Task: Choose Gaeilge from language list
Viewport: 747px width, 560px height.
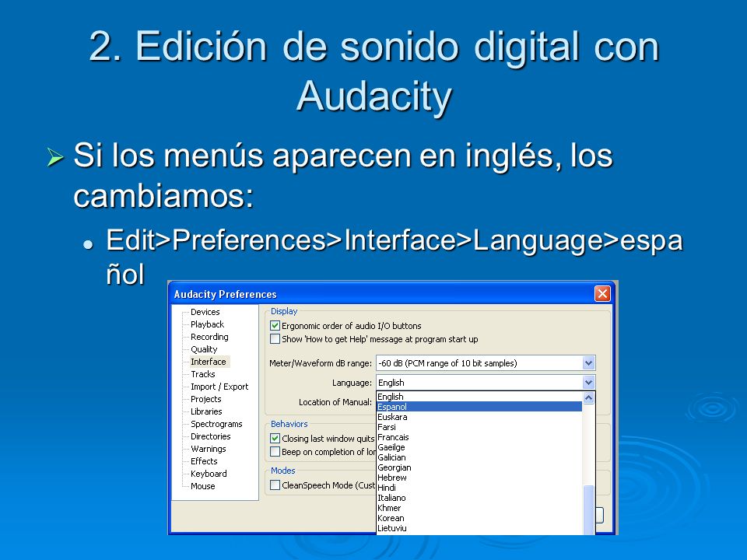Action: tap(479, 447)
